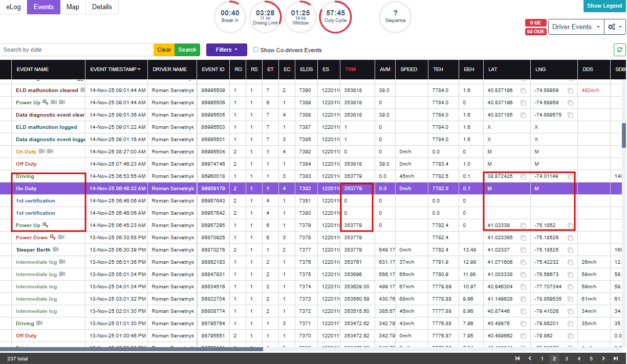This screenshot has height=364, width=627.
Task: Select the Events tab
Action: tap(44, 7)
